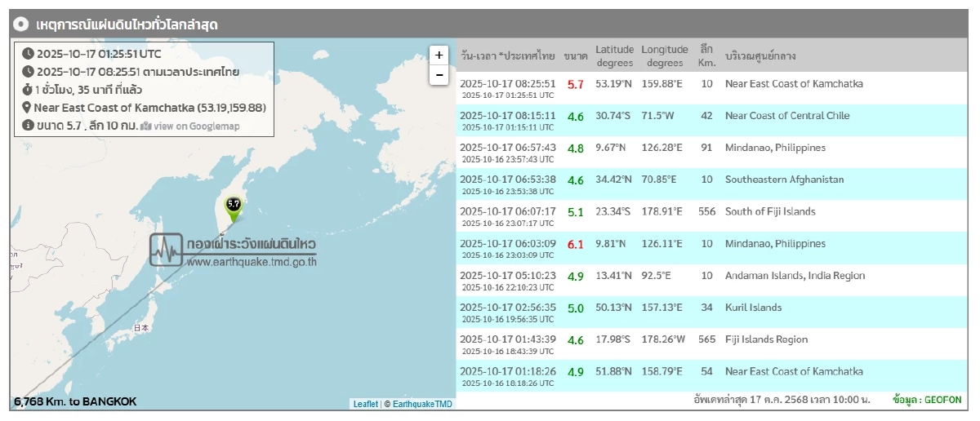The width and height of the screenshot is (980, 421).
Task: Select the Kuril Islands earthquake row
Action: 709,312
